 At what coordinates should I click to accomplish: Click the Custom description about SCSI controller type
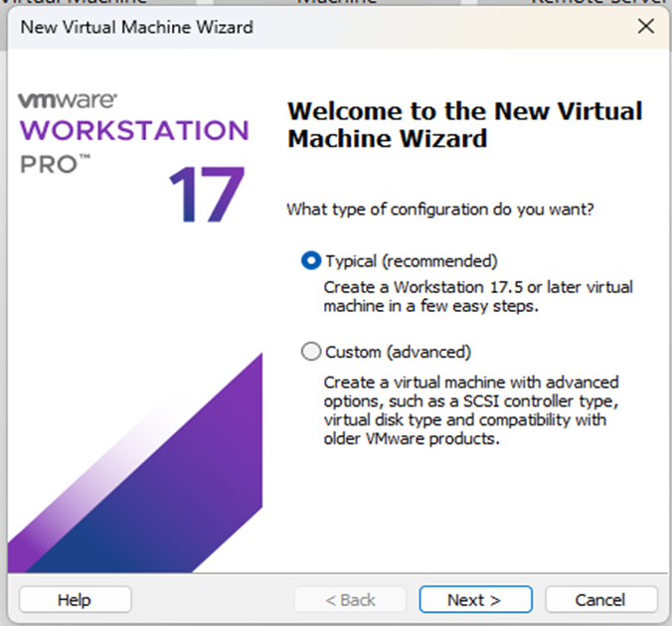(471, 410)
